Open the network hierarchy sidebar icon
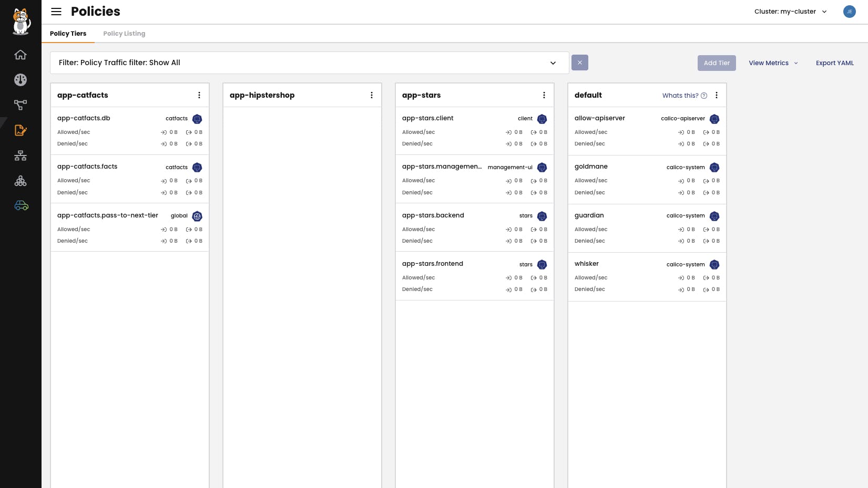Screen dimensions: 868x488 click(x=21, y=155)
